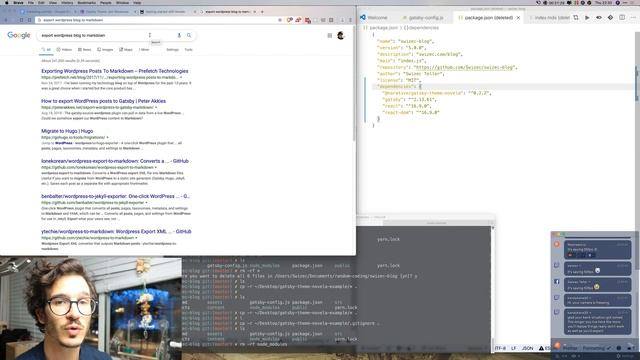This screenshot has width=640, height=360.
Task: Change the JSON language mode
Action: pos(528,348)
